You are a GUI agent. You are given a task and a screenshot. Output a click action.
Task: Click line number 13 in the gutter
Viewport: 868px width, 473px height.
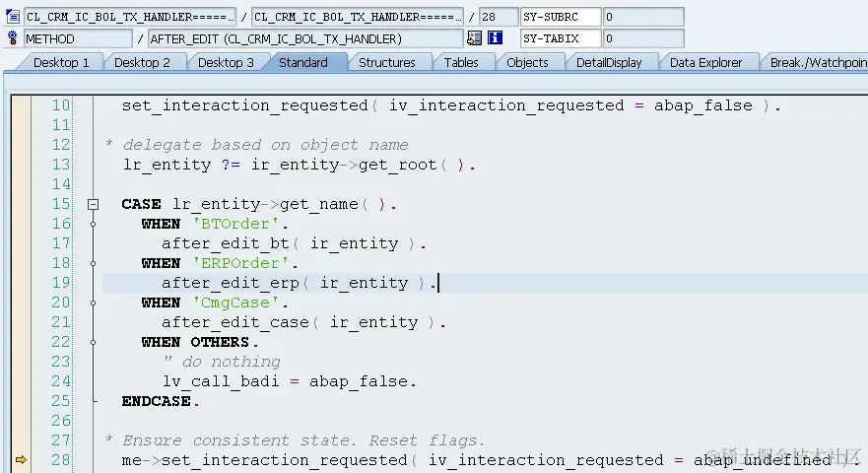click(61, 165)
